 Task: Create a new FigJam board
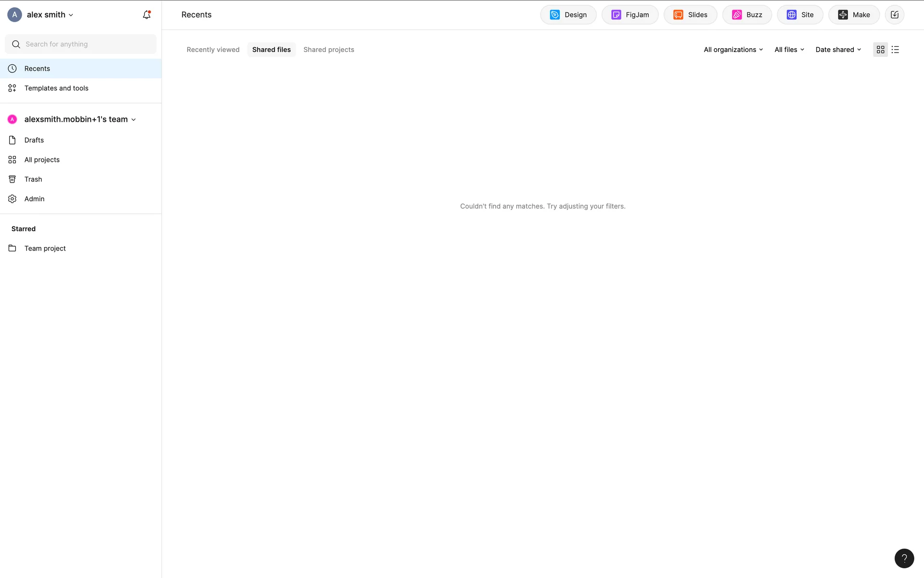coord(629,15)
